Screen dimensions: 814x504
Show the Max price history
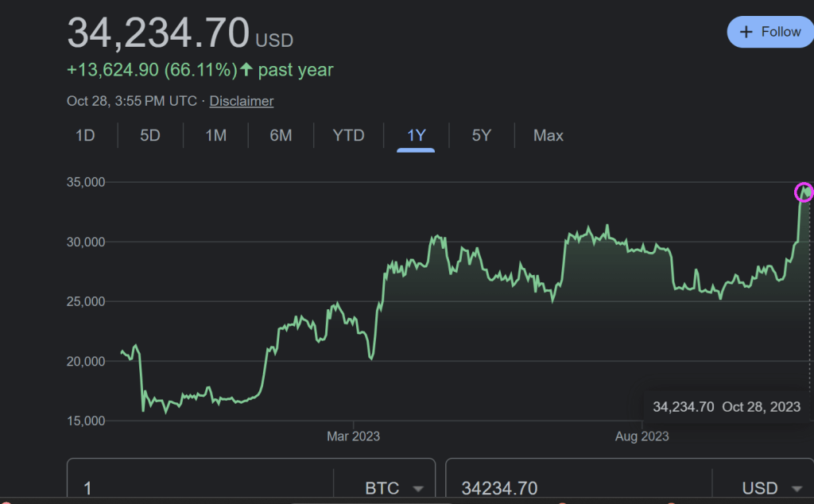(x=548, y=136)
